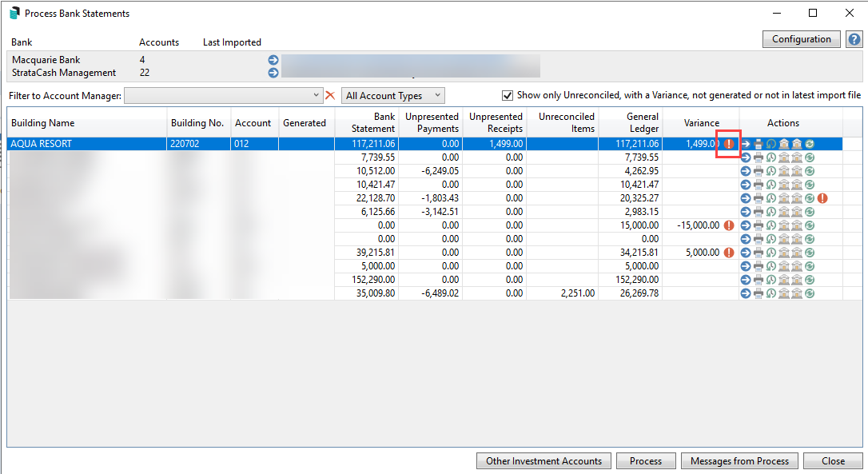Screen dimensions: 868x474
Task: Click the Other Investment Accounts button
Action: pos(543,460)
